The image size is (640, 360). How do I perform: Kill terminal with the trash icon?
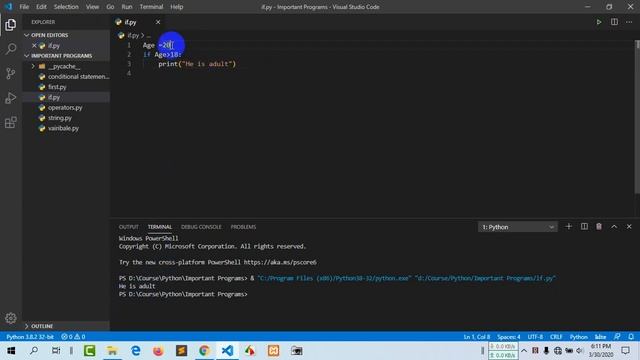point(599,227)
